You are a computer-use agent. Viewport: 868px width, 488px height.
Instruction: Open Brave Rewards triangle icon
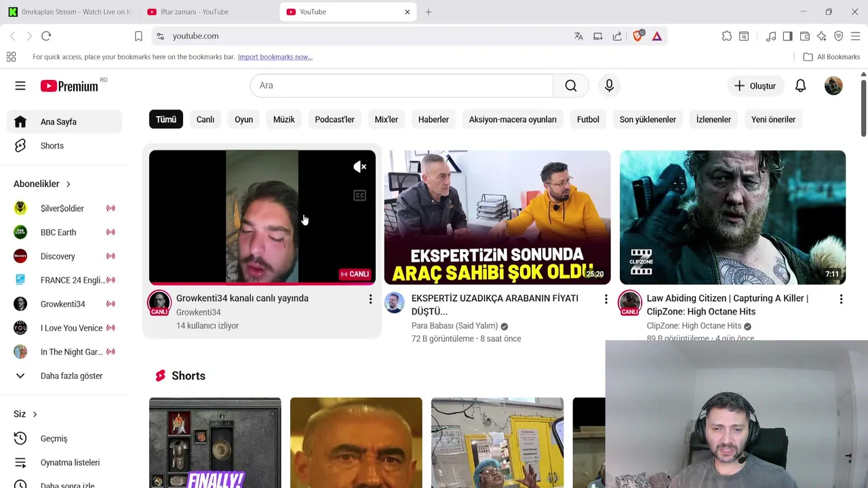657,36
